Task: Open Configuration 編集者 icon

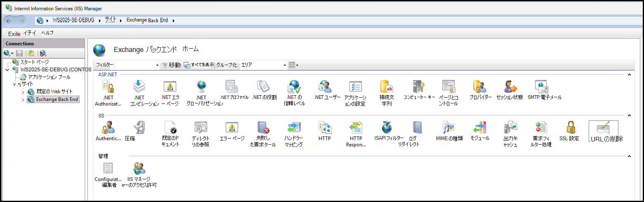Action: pyautogui.click(x=108, y=168)
